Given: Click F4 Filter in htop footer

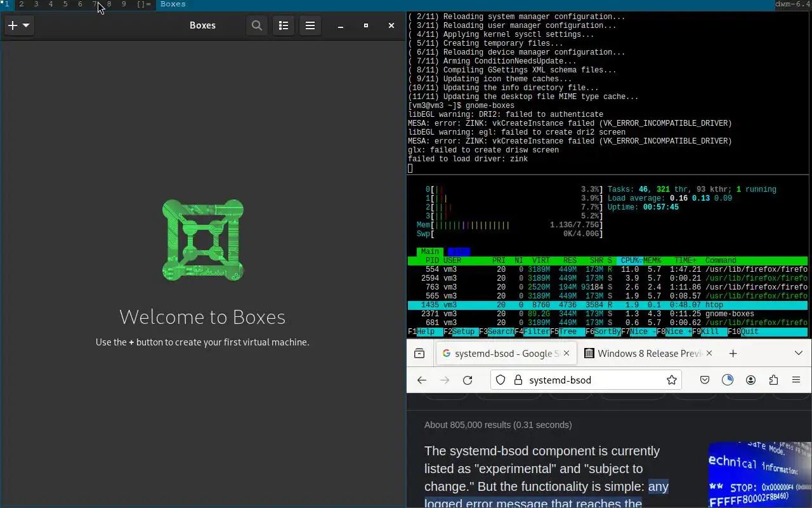Looking at the screenshot, I should pyautogui.click(x=532, y=331).
